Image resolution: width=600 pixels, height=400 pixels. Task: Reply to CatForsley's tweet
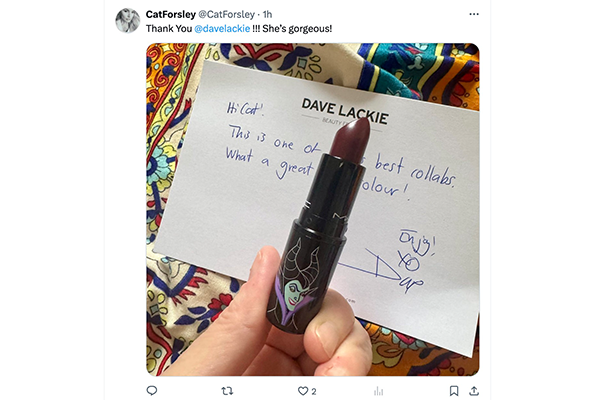[152, 391]
